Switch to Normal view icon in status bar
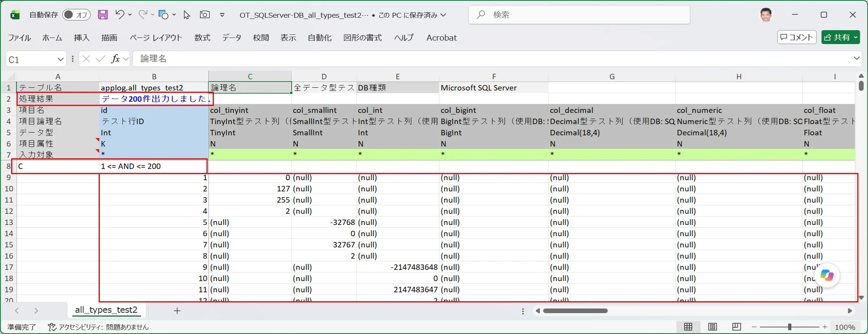This screenshot has width=868, height=334. click(688, 327)
